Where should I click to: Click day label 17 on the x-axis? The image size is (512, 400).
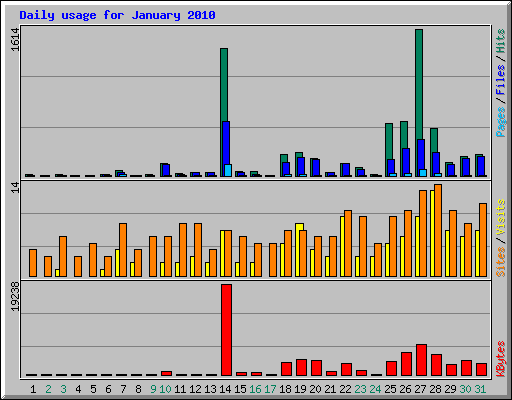point(270,389)
